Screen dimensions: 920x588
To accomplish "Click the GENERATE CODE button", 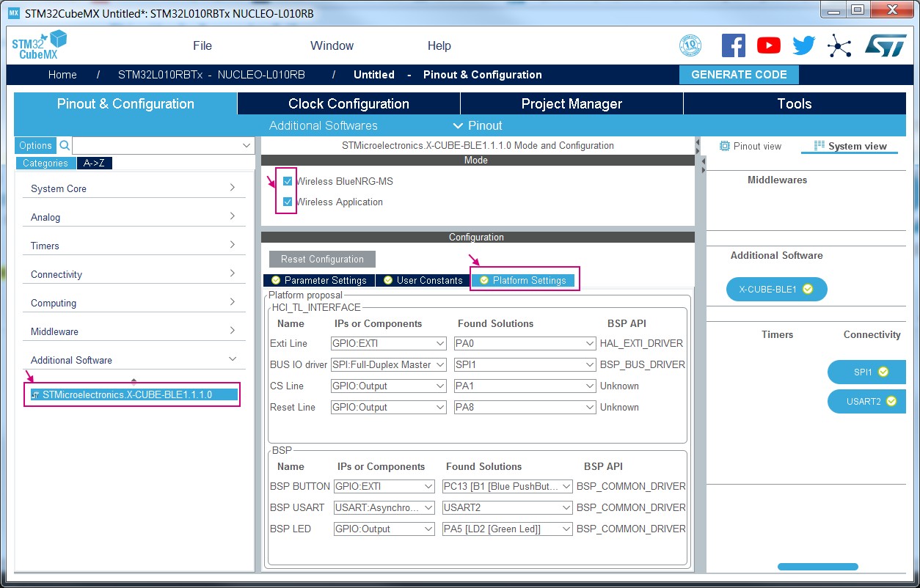I will [739, 75].
